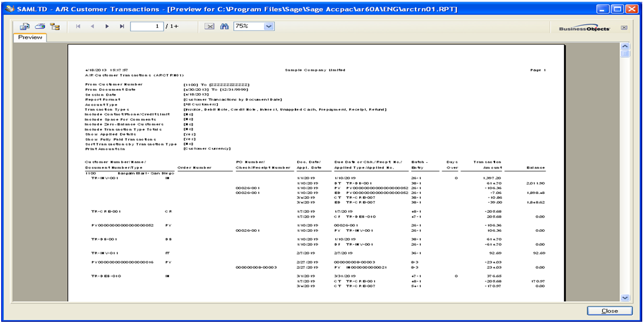Click the Sample Company Limited heading

[x=315, y=70]
